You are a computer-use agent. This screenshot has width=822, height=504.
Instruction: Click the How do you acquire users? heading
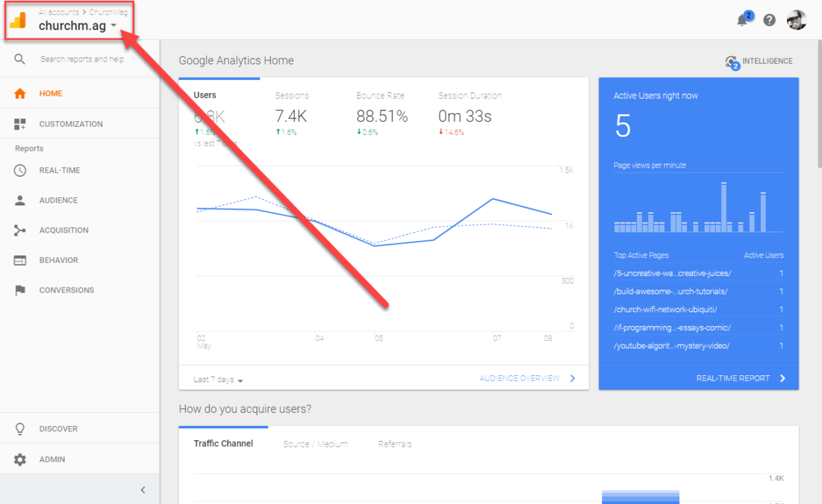pos(245,409)
